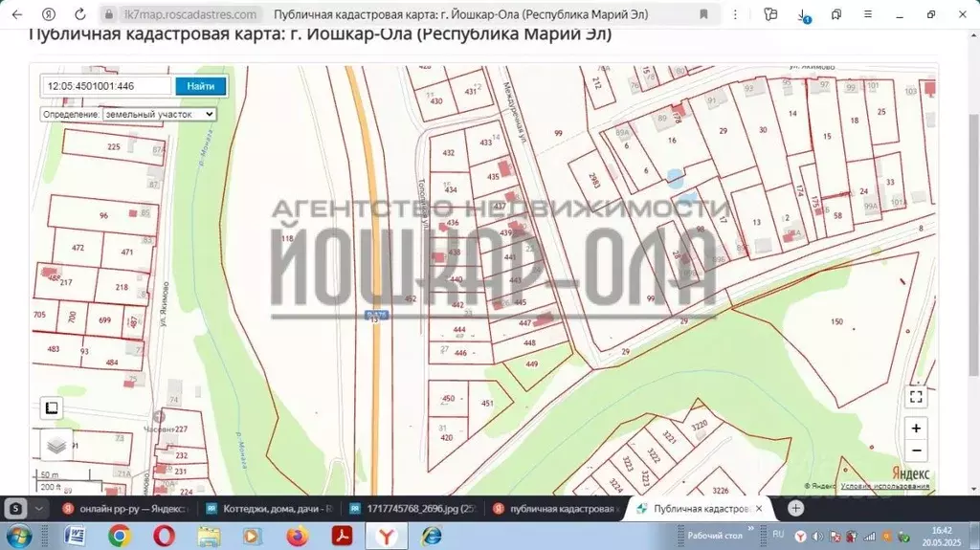Open the volume speaker tray icon
This screenshot has width=980, height=550.
(x=817, y=537)
